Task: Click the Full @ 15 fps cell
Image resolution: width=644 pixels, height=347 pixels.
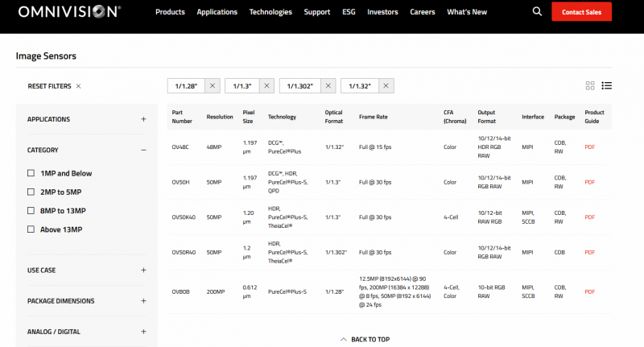Action: (x=375, y=147)
